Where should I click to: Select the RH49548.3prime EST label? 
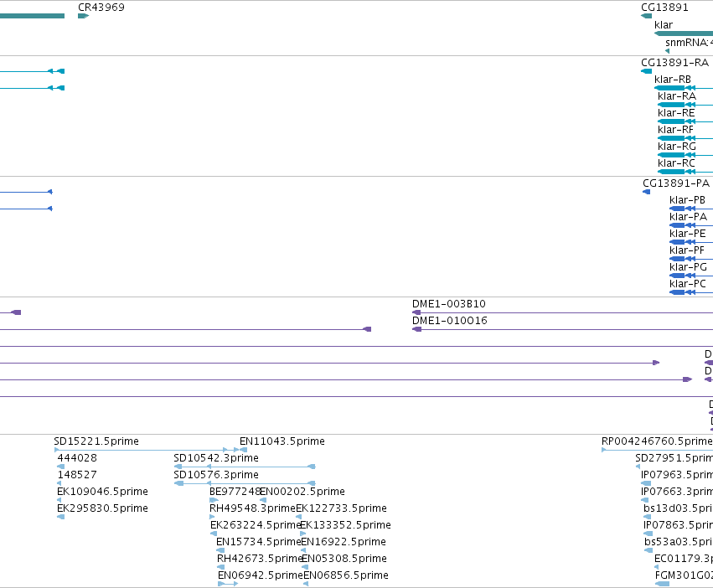(x=252, y=508)
